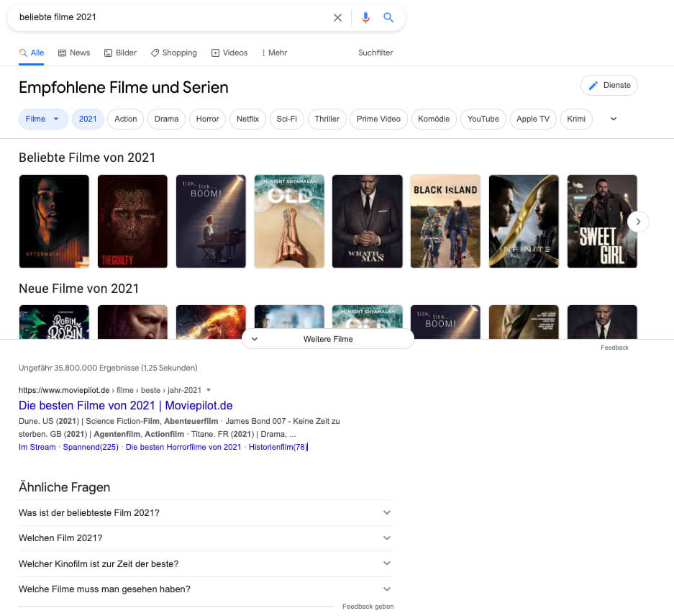Open Robin Robin poster in Neue Filme

pos(54,322)
